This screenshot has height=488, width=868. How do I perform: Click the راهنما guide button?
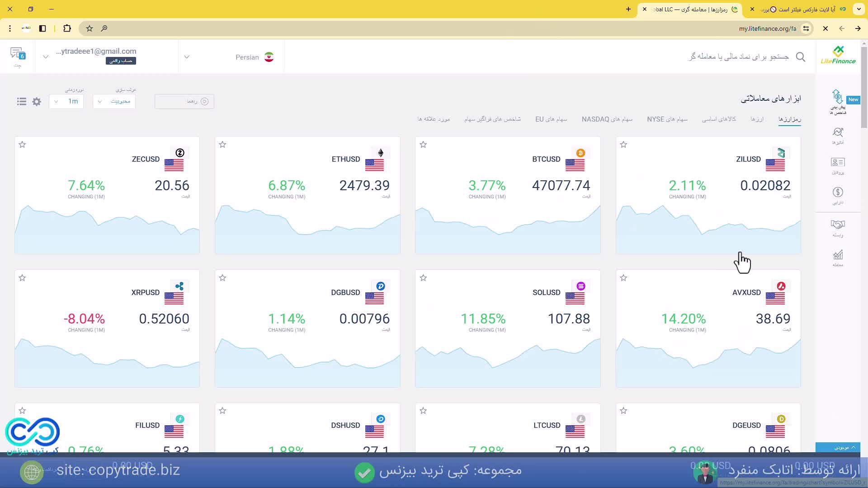[x=184, y=101]
